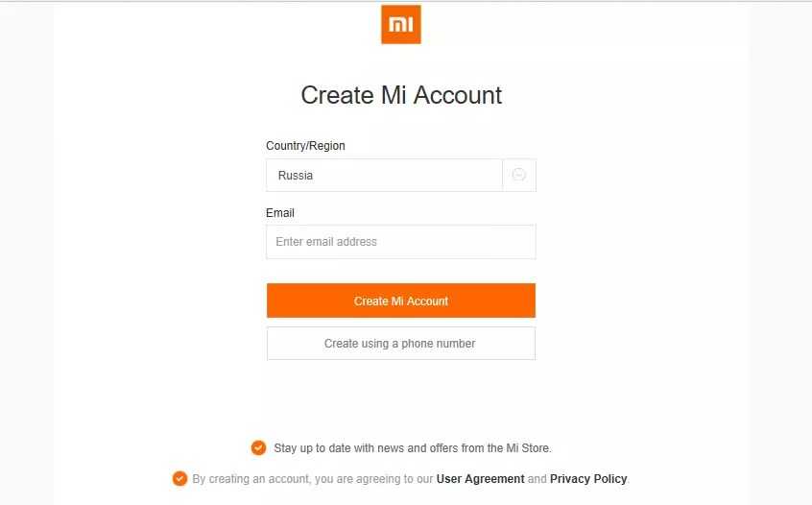This screenshot has height=505, width=812.
Task: Click the word 'and' between the policy links
Action: [537, 478]
